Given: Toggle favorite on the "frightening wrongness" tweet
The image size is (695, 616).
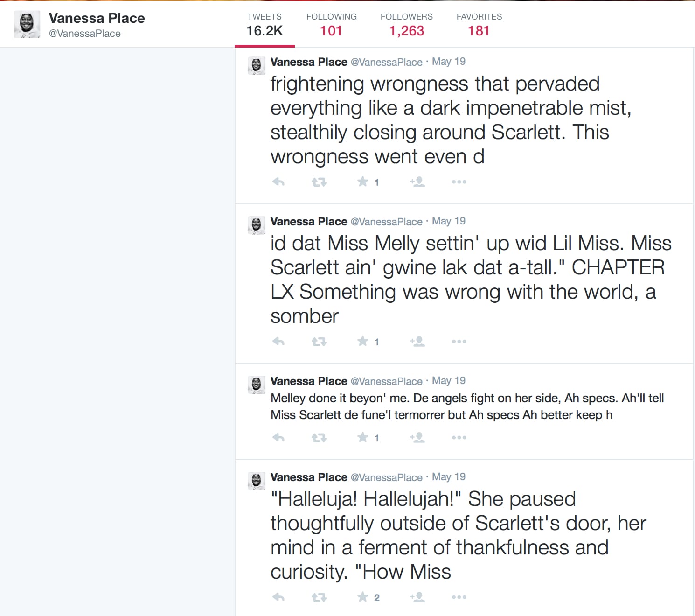Looking at the screenshot, I should (363, 182).
